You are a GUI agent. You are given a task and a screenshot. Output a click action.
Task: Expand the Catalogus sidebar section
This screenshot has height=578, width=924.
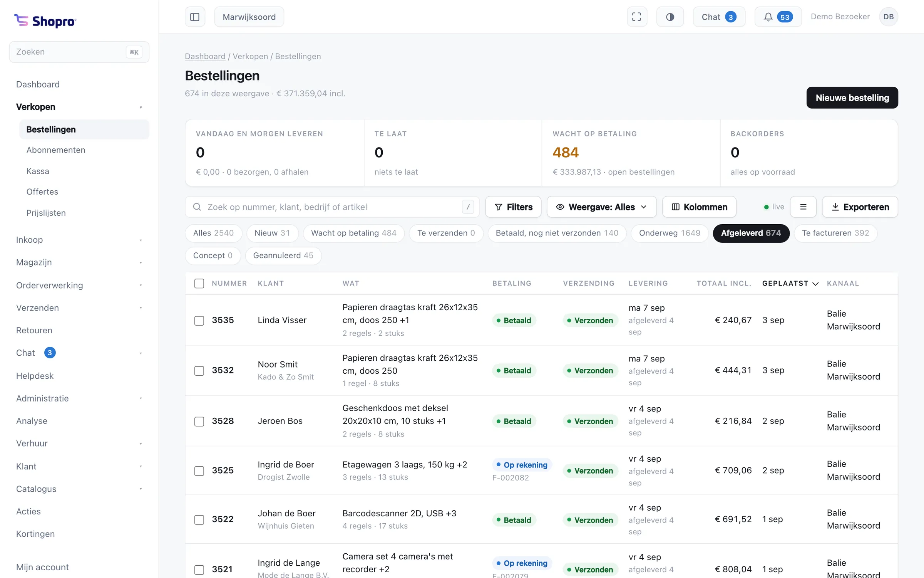79,489
